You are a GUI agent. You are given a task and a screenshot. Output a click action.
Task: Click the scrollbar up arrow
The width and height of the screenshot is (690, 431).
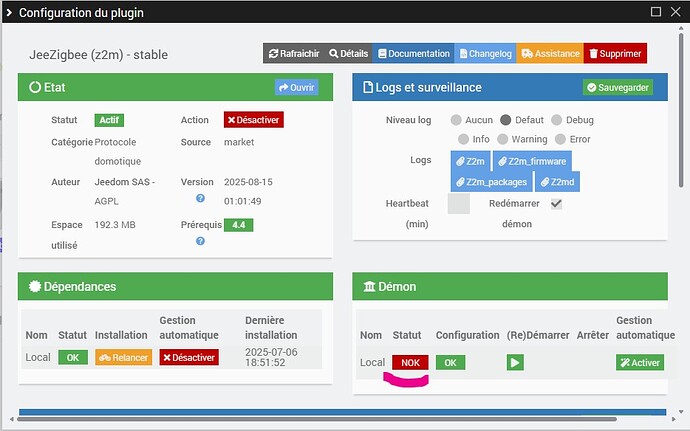coord(681,29)
